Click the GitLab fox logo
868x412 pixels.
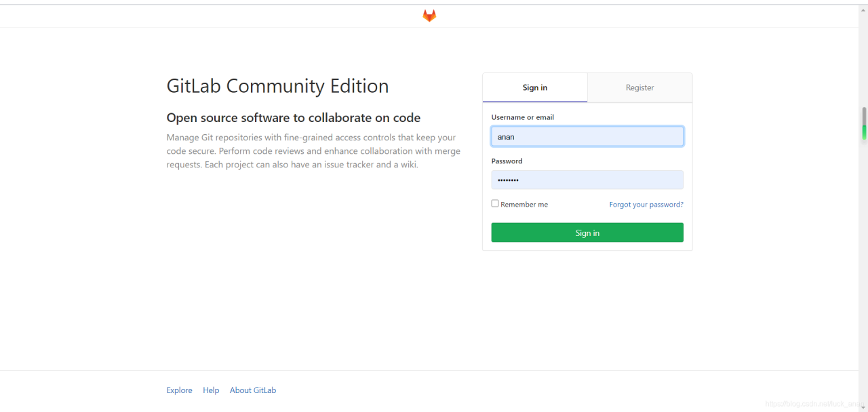pyautogui.click(x=429, y=16)
